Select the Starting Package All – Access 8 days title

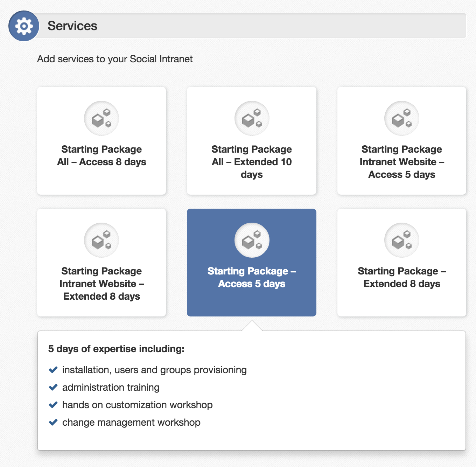(x=101, y=156)
